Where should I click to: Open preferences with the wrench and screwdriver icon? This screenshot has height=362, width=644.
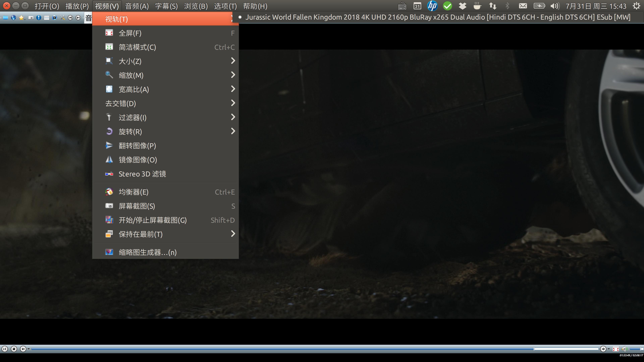[63, 18]
